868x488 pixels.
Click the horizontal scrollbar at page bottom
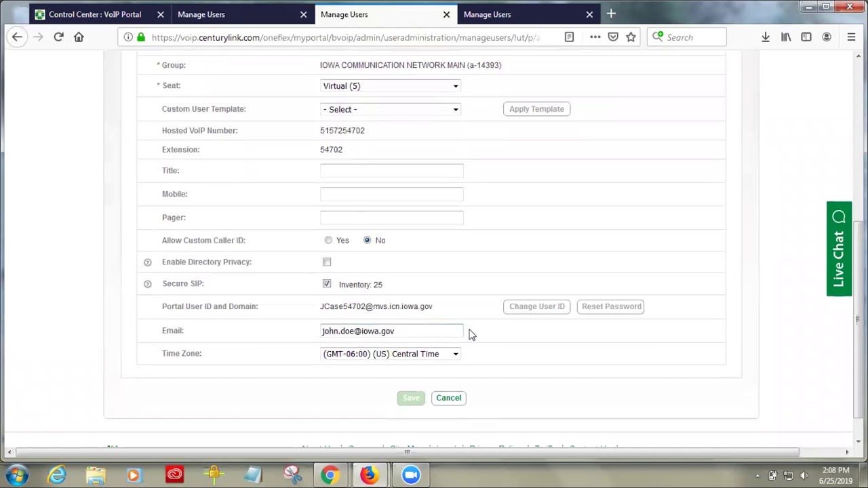coord(407,452)
